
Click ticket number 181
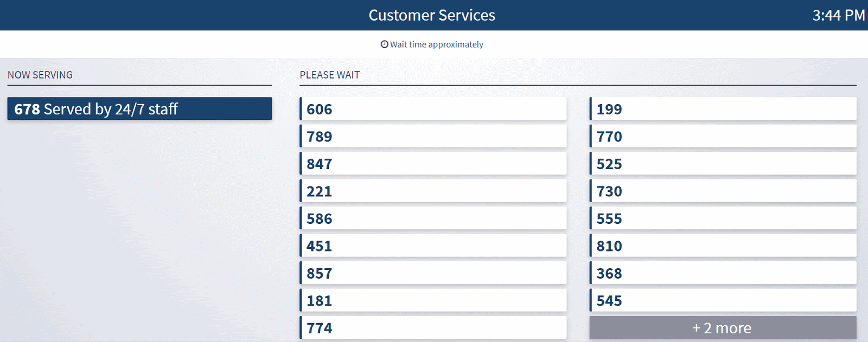[x=433, y=301]
